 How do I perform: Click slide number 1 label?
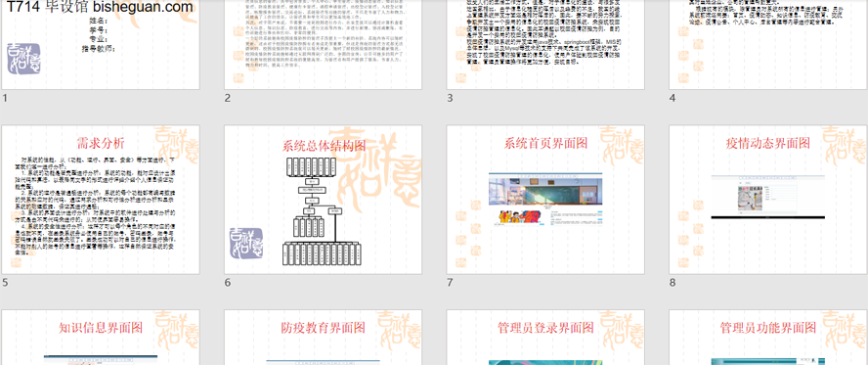tap(5, 98)
